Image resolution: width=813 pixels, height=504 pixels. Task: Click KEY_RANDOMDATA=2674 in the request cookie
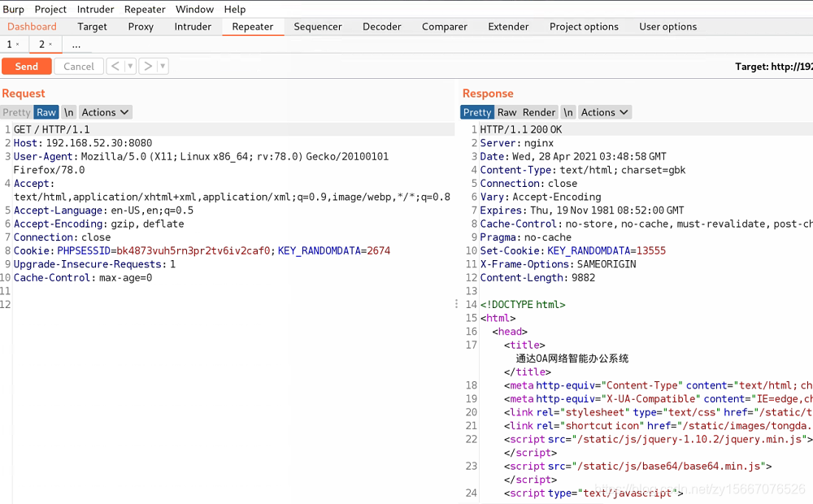tap(334, 250)
